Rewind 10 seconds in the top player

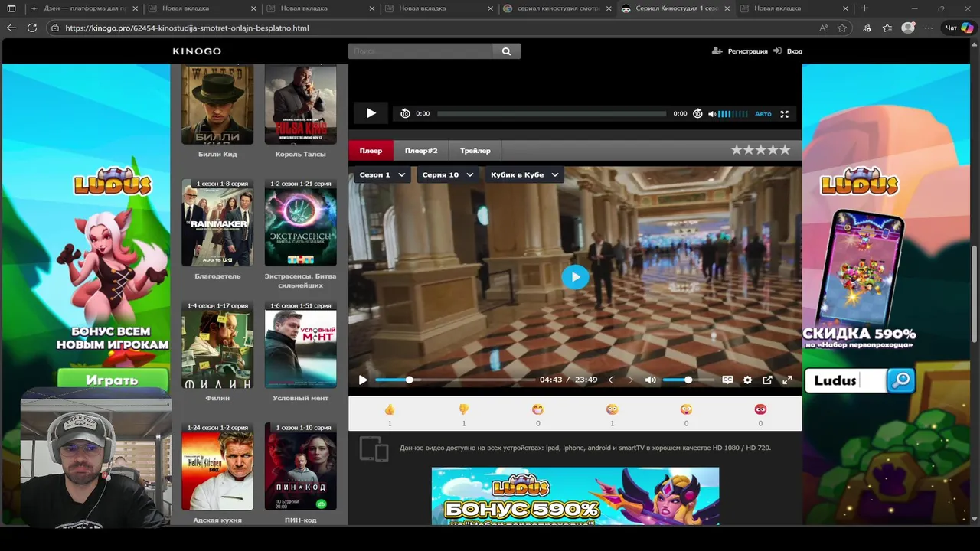(405, 113)
